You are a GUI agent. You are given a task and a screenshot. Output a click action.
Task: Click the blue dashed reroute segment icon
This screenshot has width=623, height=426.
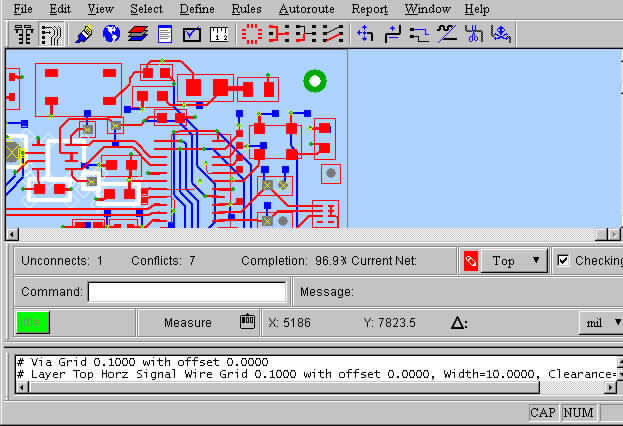[x=420, y=34]
